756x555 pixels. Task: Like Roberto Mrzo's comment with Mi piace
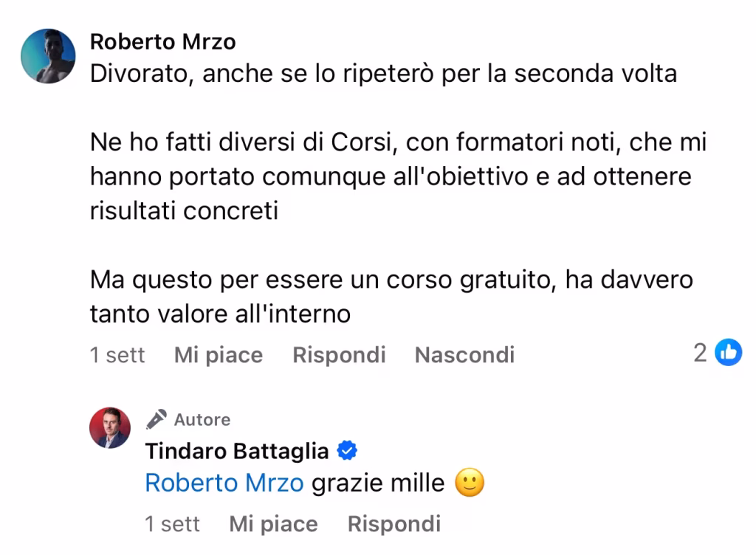[219, 355]
